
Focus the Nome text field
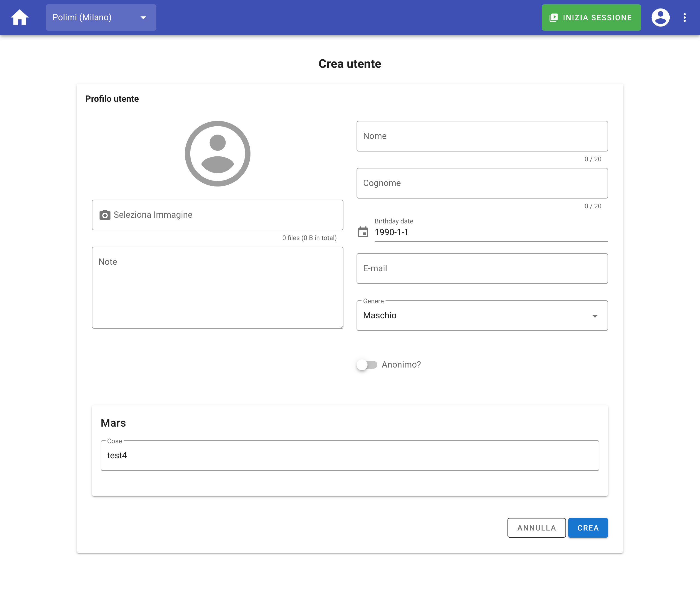[x=482, y=136]
